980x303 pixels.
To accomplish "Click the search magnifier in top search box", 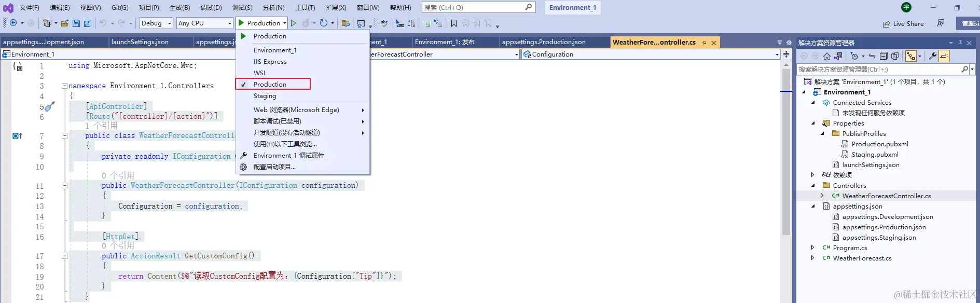I will point(528,7).
